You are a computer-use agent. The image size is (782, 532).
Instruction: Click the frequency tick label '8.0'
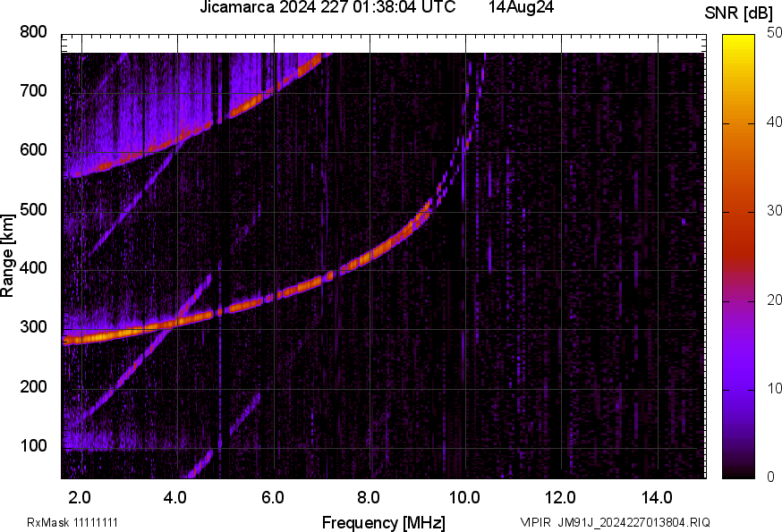(x=369, y=498)
